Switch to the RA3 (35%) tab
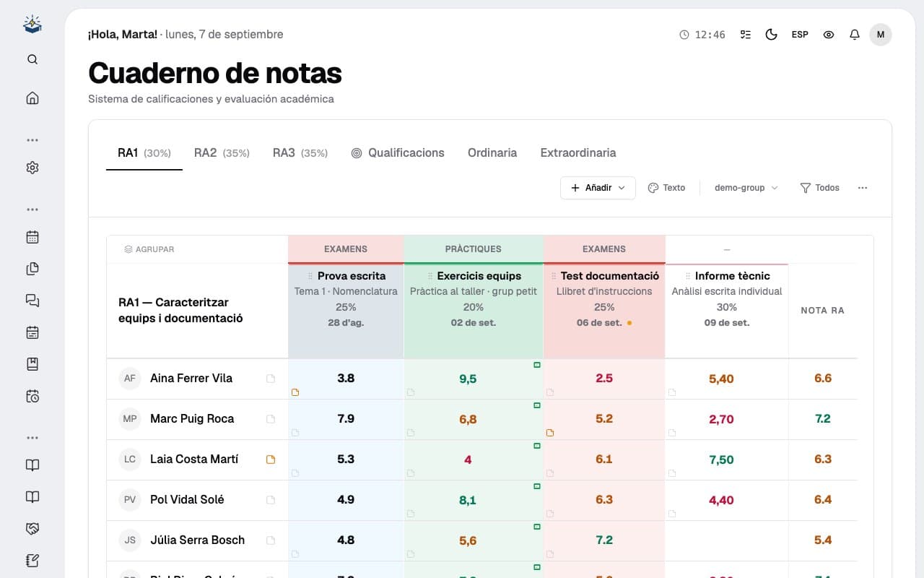924x578 pixels. pyautogui.click(x=300, y=153)
